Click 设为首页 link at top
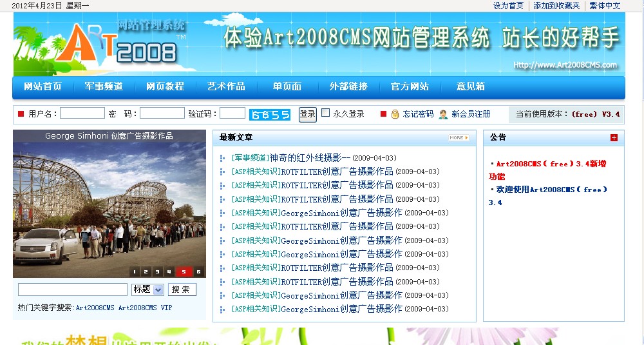 (509, 6)
